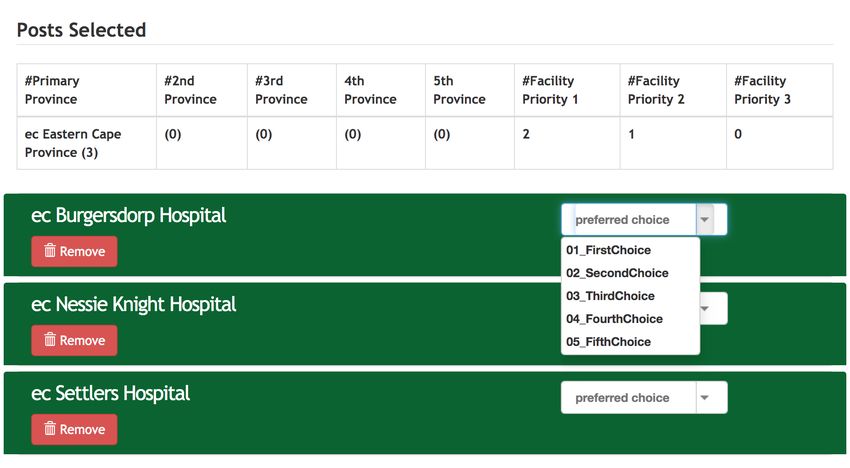Click trash icon on Nessie Knight Remove button
The height and width of the screenshot is (468, 850).
coord(50,339)
